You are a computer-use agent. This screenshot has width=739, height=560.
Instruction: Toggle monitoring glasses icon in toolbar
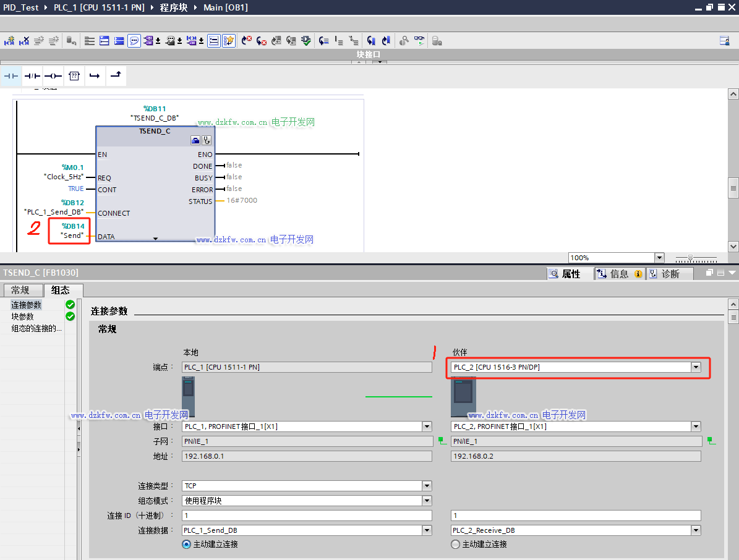(x=419, y=41)
